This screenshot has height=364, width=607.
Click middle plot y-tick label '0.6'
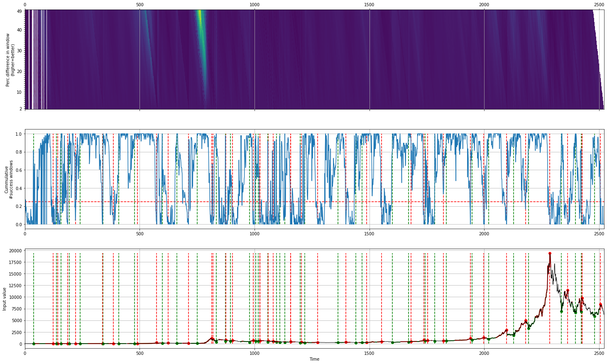(x=19, y=170)
